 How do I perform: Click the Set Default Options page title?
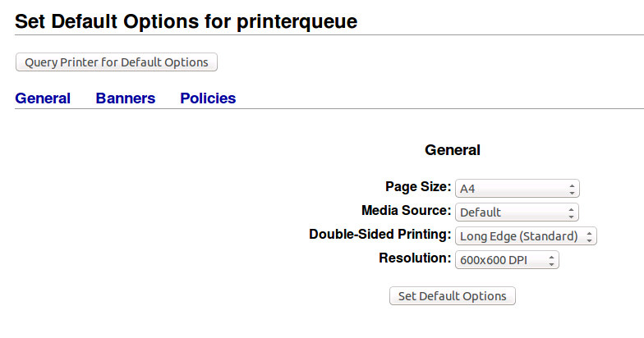click(x=186, y=21)
